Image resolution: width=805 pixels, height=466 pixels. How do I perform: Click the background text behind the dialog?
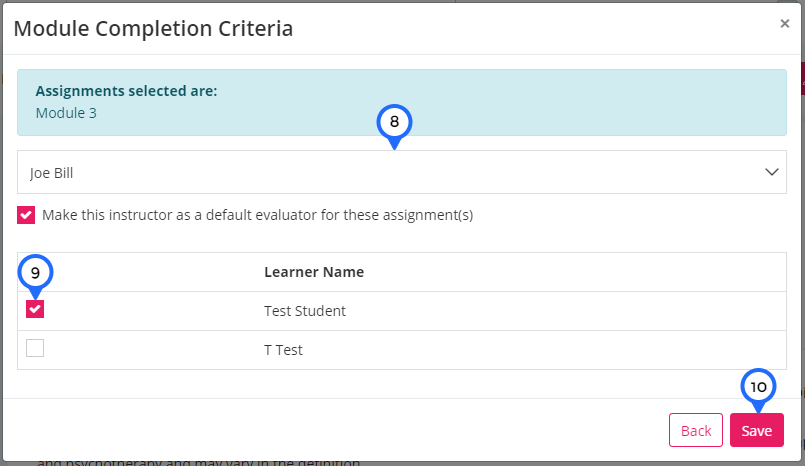click(198, 462)
